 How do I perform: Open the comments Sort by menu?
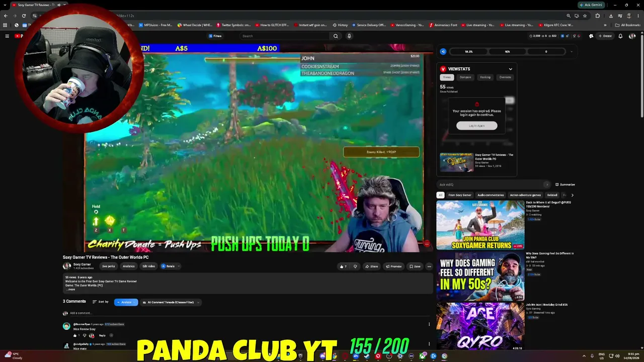(x=101, y=302)
